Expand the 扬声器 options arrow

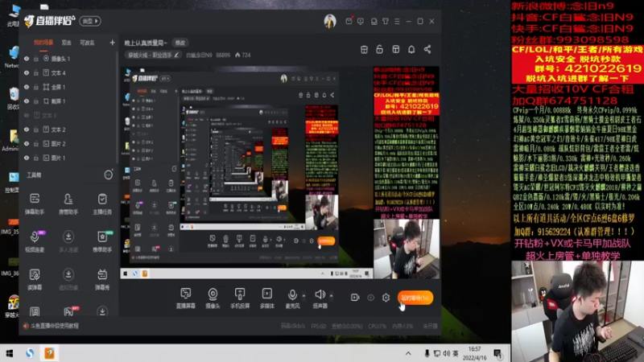(x=331, y=295)
